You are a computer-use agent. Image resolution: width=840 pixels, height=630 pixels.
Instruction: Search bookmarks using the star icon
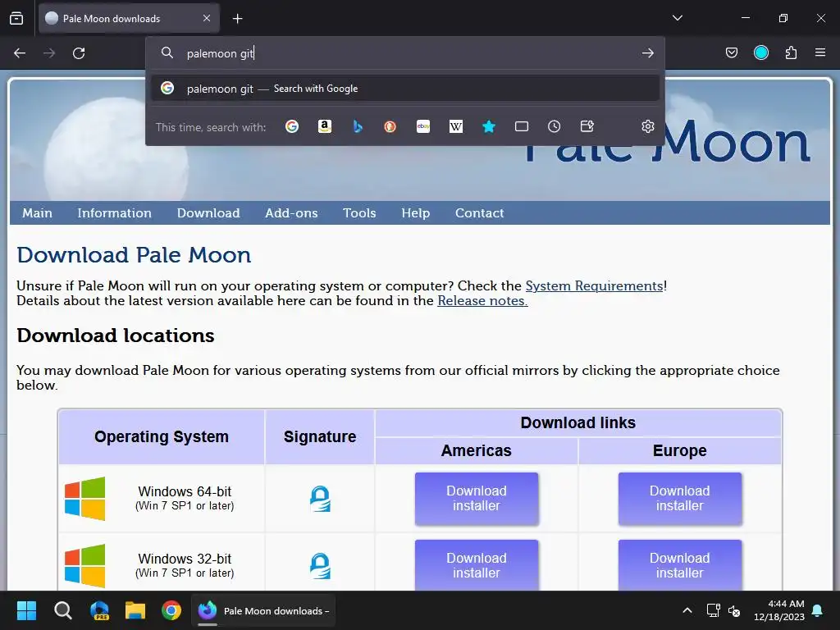coord(489,126)
